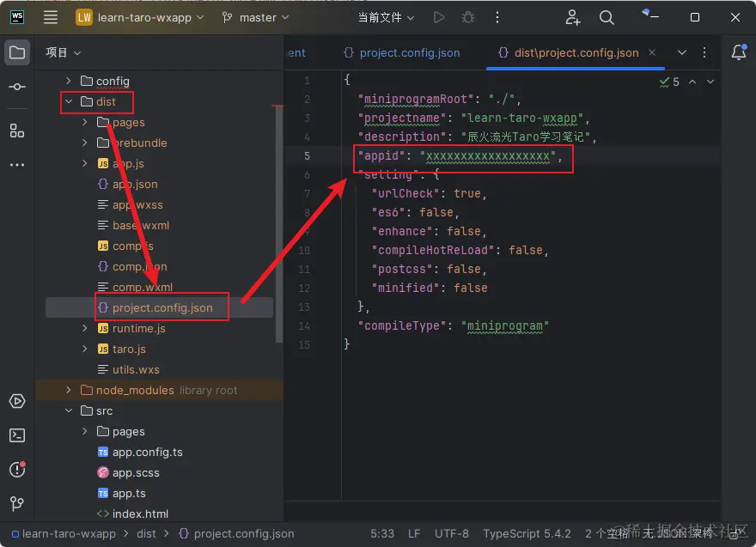Screen dimensions: 756x547
Task: Open inspections widget showing 5 problems
Action: click(669, 82)
